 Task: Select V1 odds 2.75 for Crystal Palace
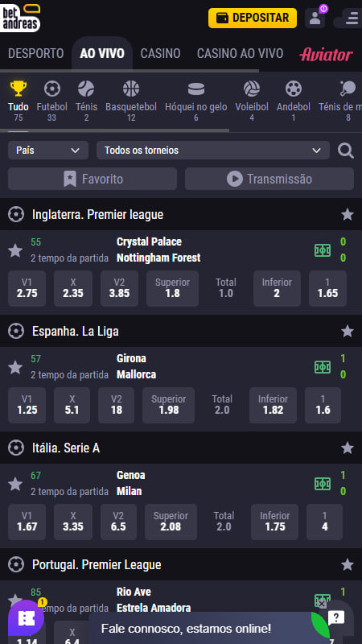pos(27,288)
